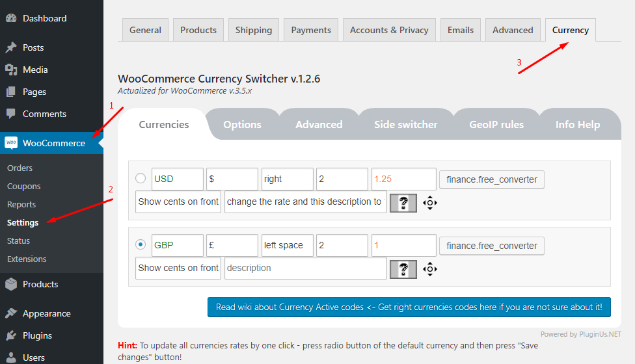Open the Products settings tab
Screen dimensions: 635x364
[198, 30]
